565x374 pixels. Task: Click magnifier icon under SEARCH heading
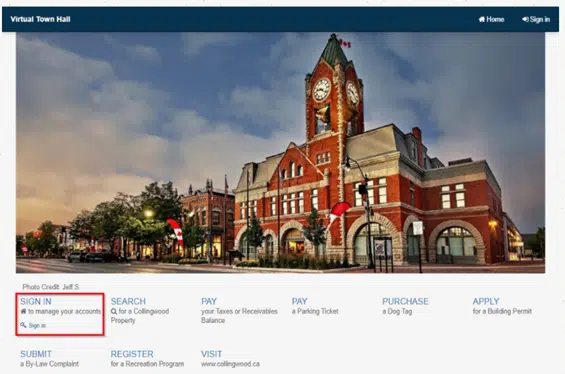114,311
